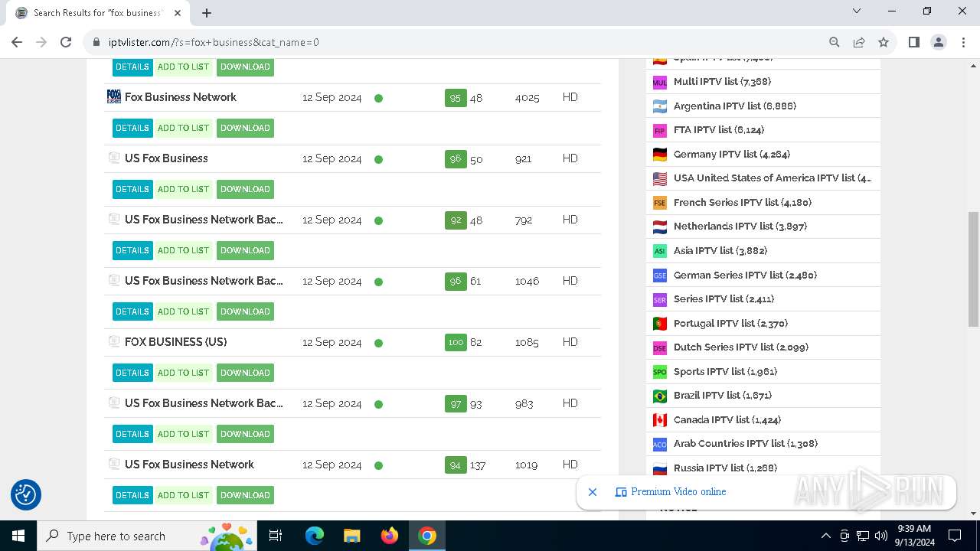
Task: Select the Search Results for fox business tab
Action: (x=98, y=13)
